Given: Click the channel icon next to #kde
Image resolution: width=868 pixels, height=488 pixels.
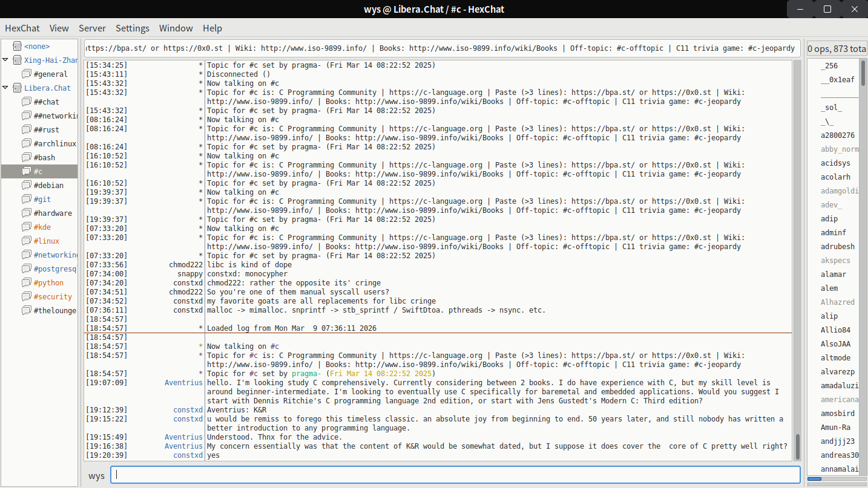Looking at the screenshot, I should pos(27,227).
